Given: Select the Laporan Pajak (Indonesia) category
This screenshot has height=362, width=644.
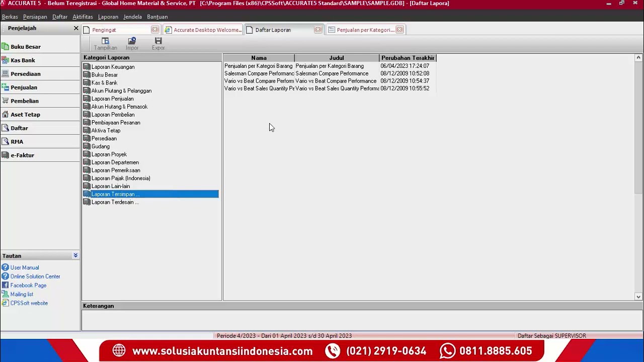Looking at the screenshot, I should point(121,178).
